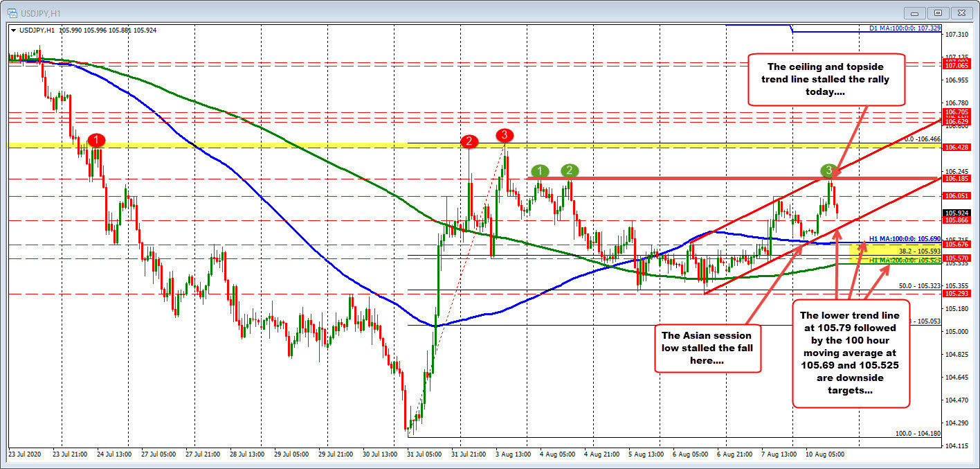Screen dimensions: 980x469
Task: Click the current price tag 105.924
Action: (x=956, y=213)
